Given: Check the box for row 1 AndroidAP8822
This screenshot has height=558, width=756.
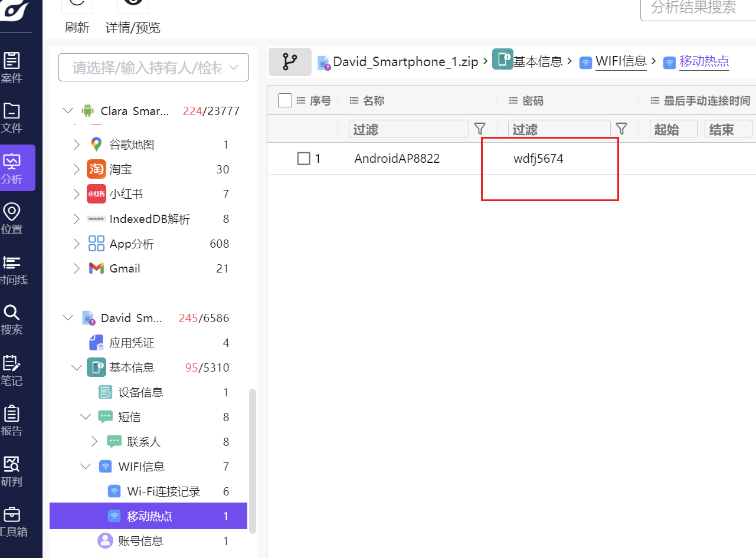Looking at the screenshot, I should pos(303,159).
